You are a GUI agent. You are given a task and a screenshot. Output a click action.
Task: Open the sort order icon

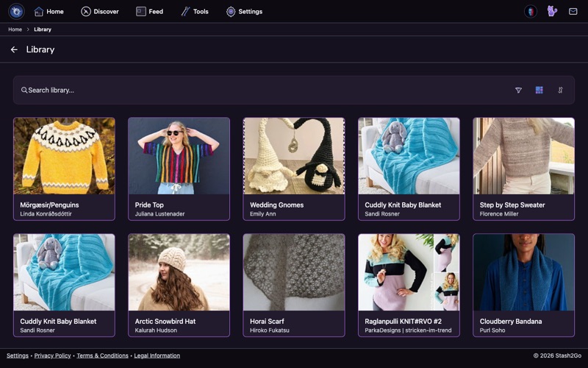pos(560,90)
